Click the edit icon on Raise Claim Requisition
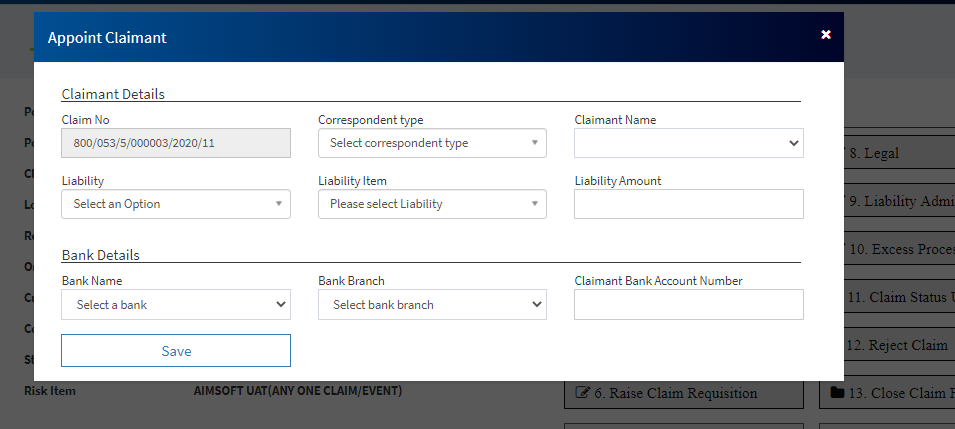The image size is (955, 429). coord(584,393)
